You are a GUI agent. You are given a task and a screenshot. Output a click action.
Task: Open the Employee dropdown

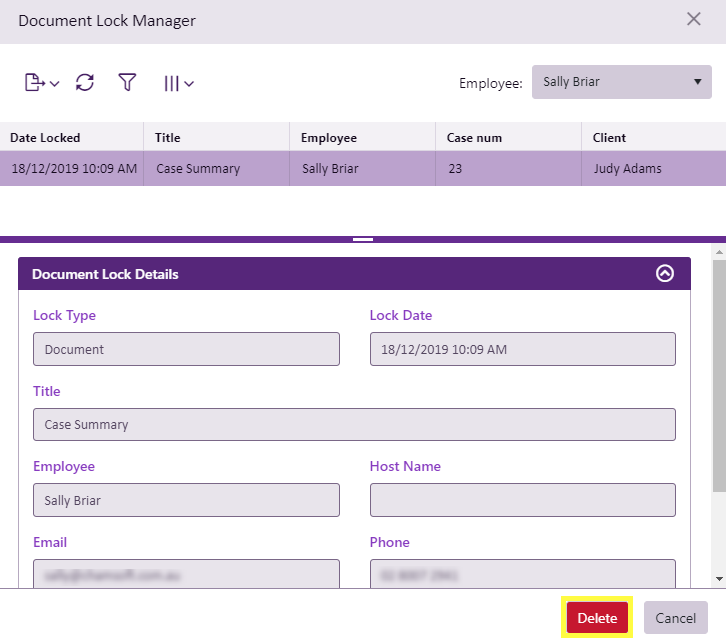click(x=621, y=82)
